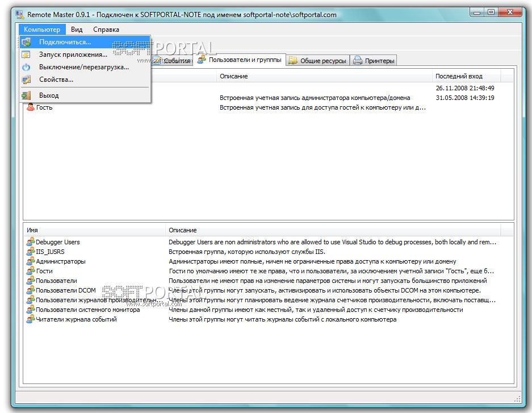Image resolution: width=532 pixels, height=413 pixels.
Task: Choose Запуск приложения... menu entry
Action: 85,55
